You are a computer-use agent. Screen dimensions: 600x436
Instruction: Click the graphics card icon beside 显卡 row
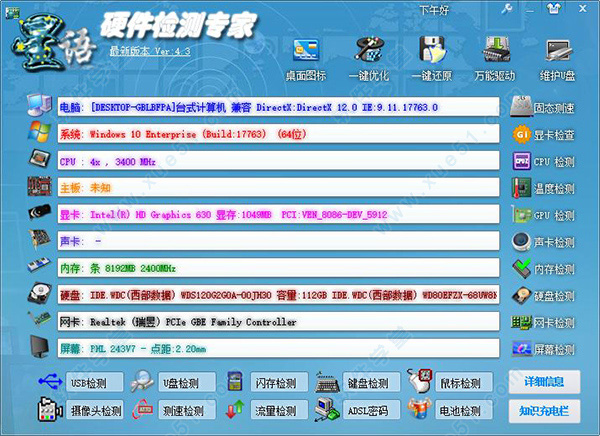coord(40,212)
